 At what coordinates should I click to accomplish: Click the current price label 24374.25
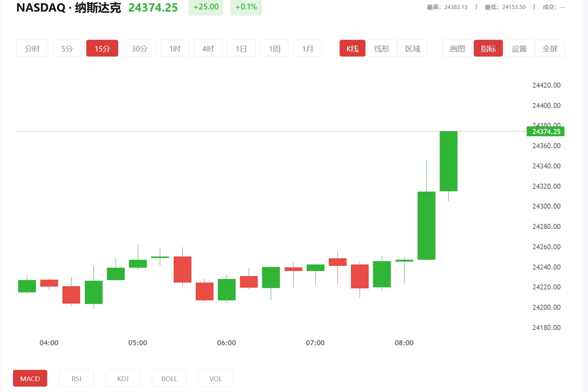(x=546, y=132)
